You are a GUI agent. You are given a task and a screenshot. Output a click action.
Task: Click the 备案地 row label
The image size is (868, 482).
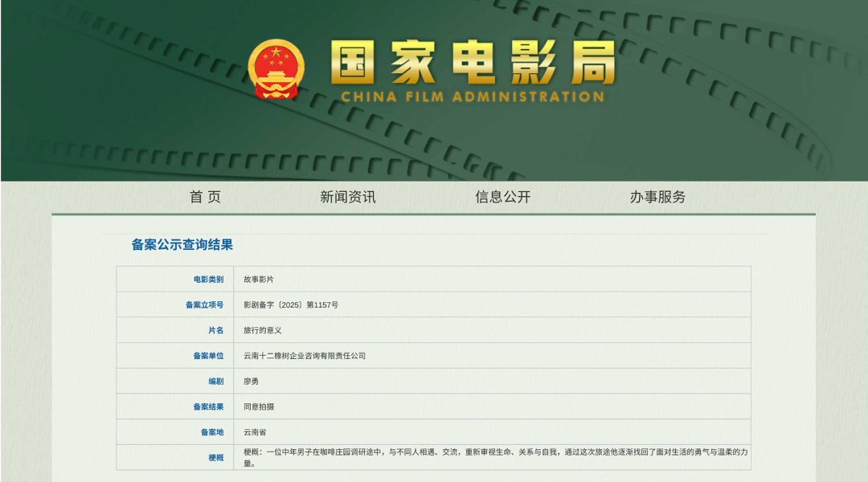click(212, 432)
